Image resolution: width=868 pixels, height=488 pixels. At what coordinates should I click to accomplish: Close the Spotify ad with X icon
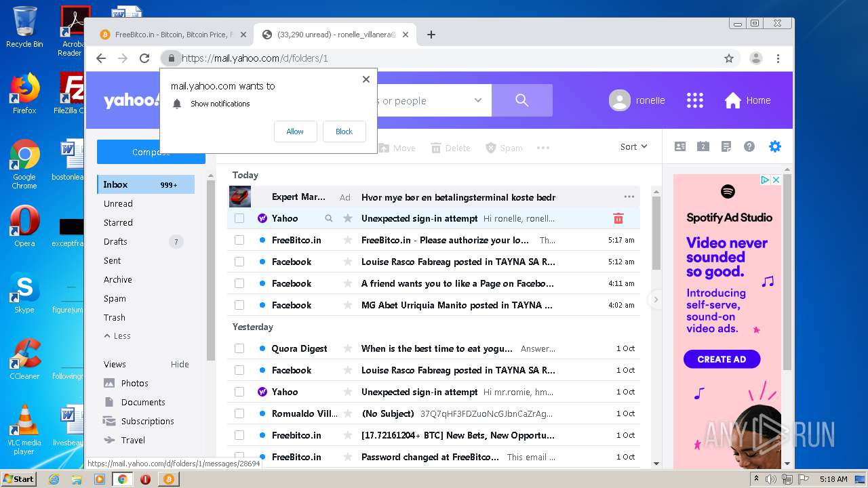click(x=776, y=180)
